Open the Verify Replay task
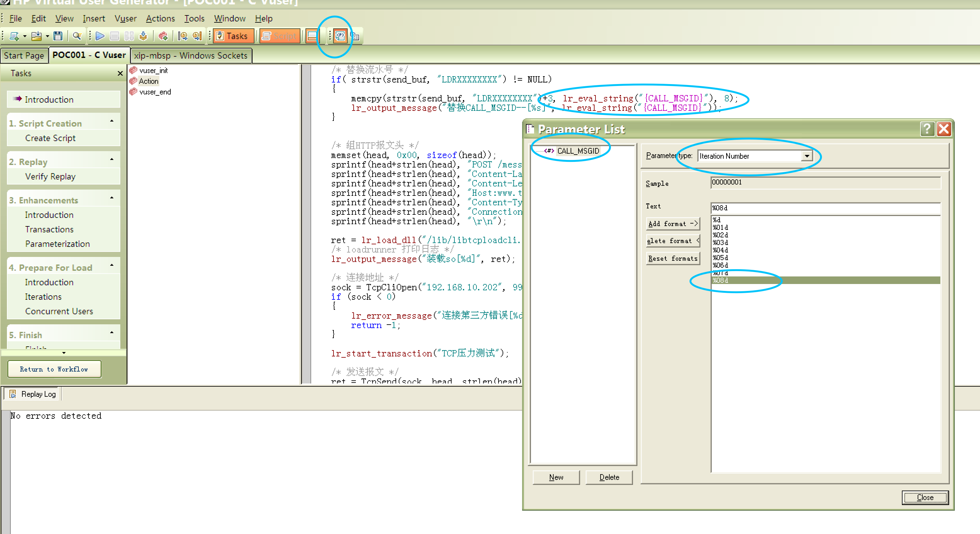Image resolution: width=980 pixels, height=534 pixels. click(50, 177)
